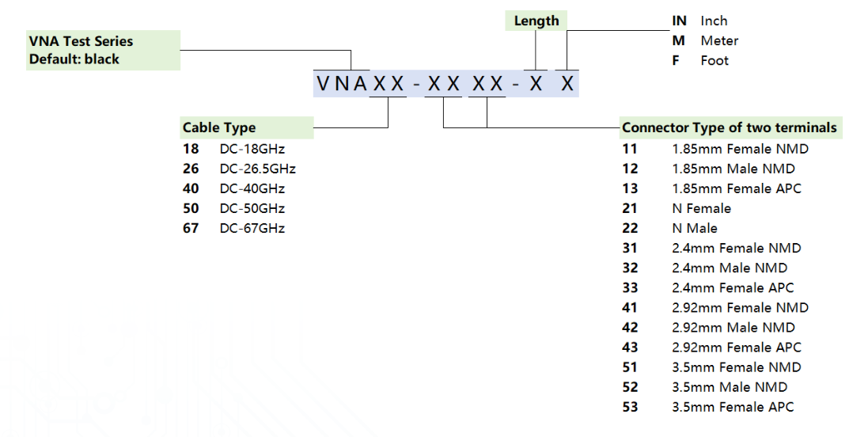This screenshot has height=437, width=868.
Task: Click cable type row '40 DC-40GHz'
Action: (x=233, y=189)
